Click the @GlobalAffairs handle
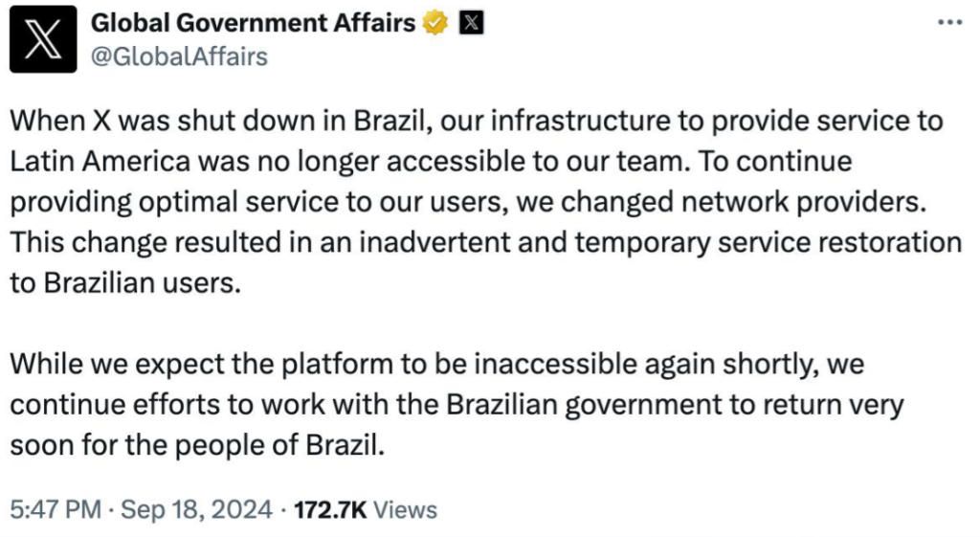The width and height of the screenshot is (980, 537). pyautogui.click(x=178, y=56)
